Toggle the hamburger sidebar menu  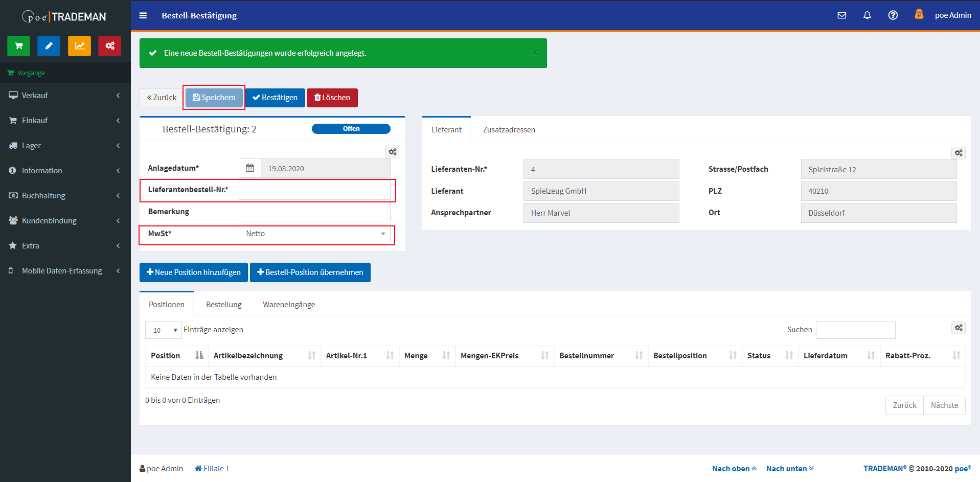[x=143, y=16]
